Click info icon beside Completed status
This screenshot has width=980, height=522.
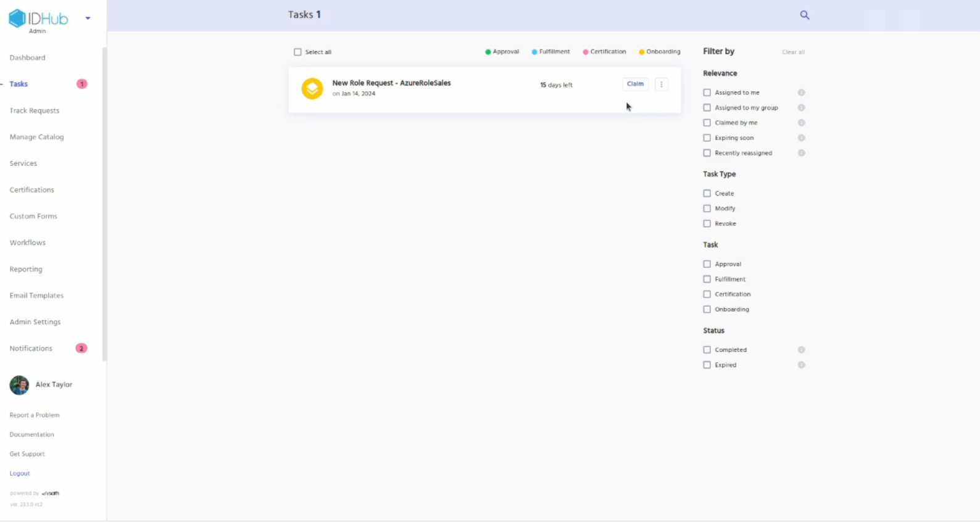(x=801, y=350)
